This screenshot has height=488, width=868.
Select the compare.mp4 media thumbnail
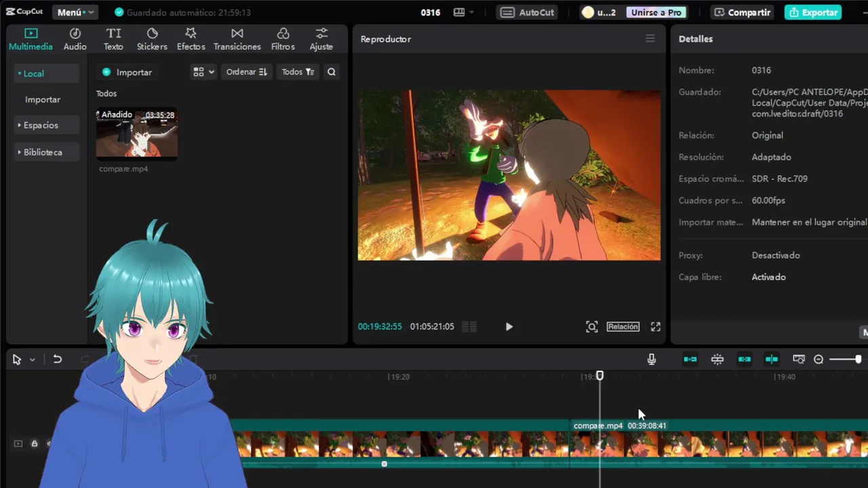[x=137, y=134]
